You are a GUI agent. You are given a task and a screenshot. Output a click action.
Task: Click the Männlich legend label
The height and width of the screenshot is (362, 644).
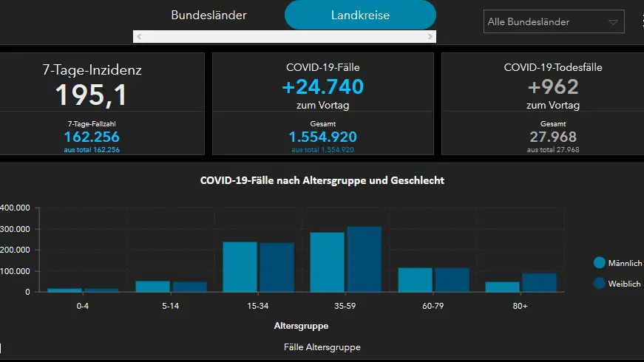(625, 263)
